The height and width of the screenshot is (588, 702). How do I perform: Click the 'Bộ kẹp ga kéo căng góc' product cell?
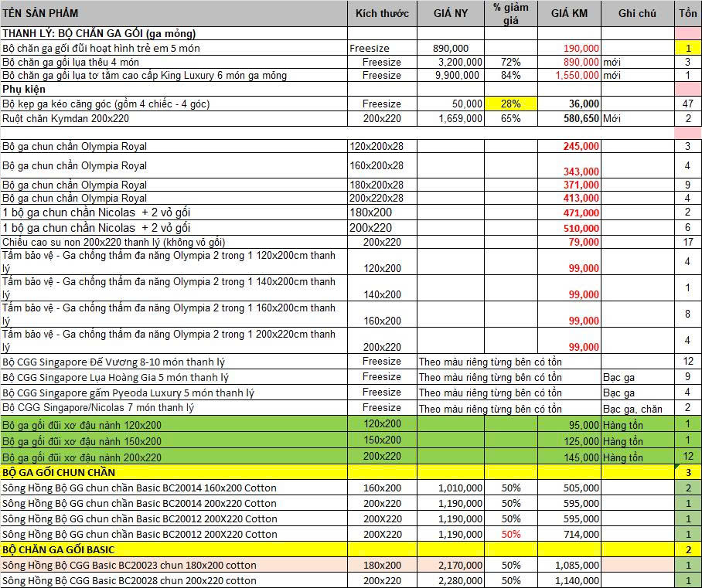[x=174, y=104]
